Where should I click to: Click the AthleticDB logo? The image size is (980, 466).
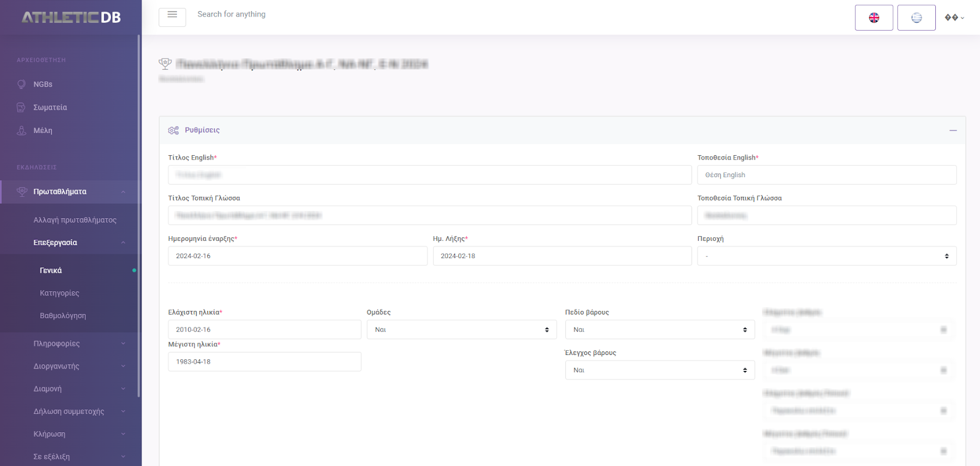pos(71,17)
